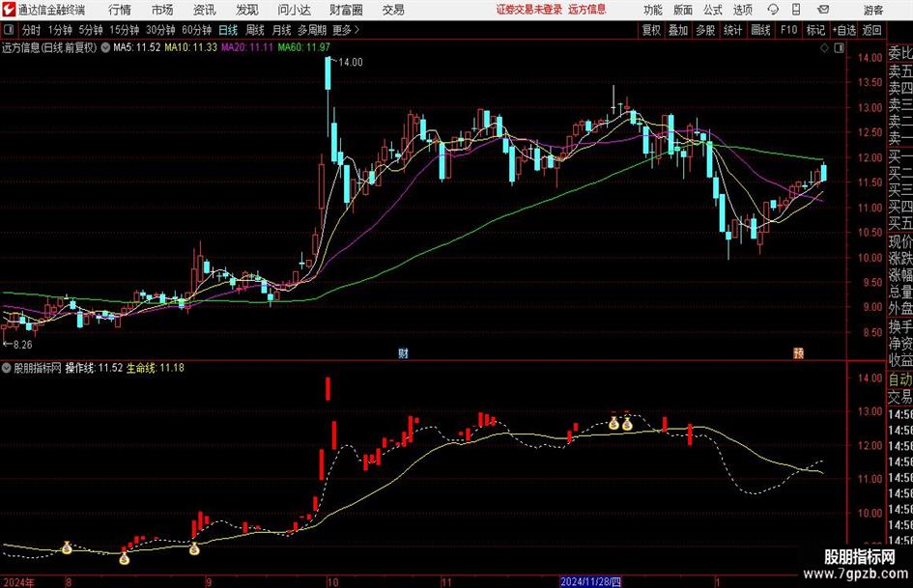Toggle the side panel icon at the chart's top right

click(839, 48)
